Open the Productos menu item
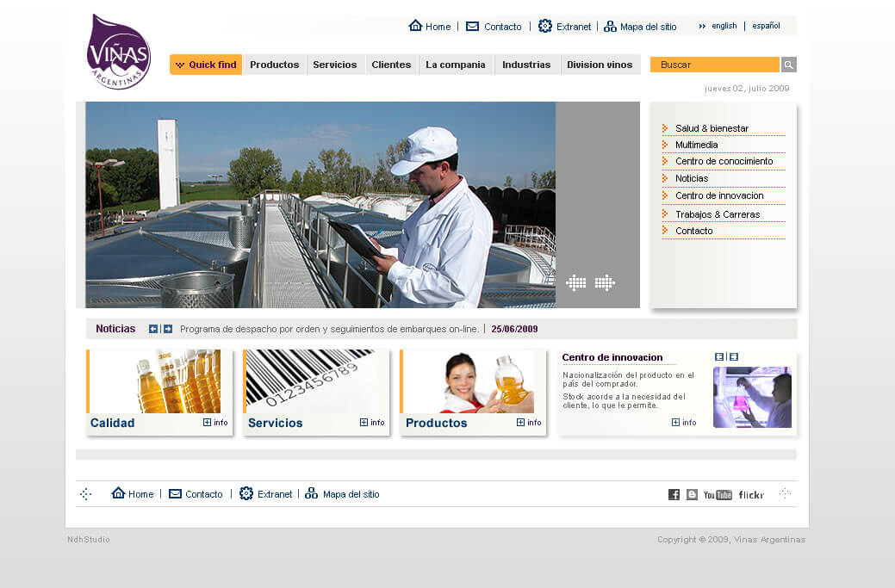This screenshot has width=895, height=588. 274,65
